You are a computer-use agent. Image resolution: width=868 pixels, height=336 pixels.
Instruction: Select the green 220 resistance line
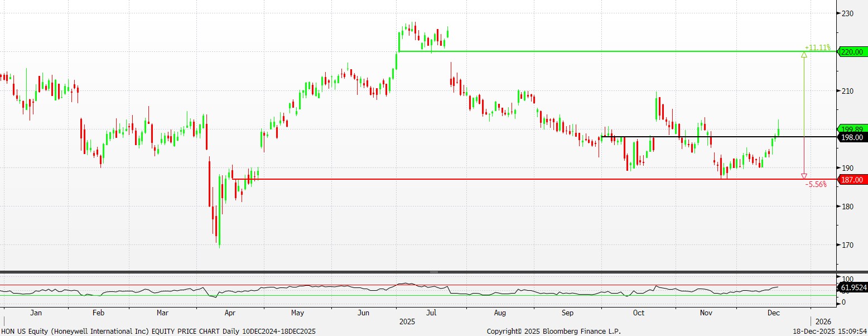(618, 51)
